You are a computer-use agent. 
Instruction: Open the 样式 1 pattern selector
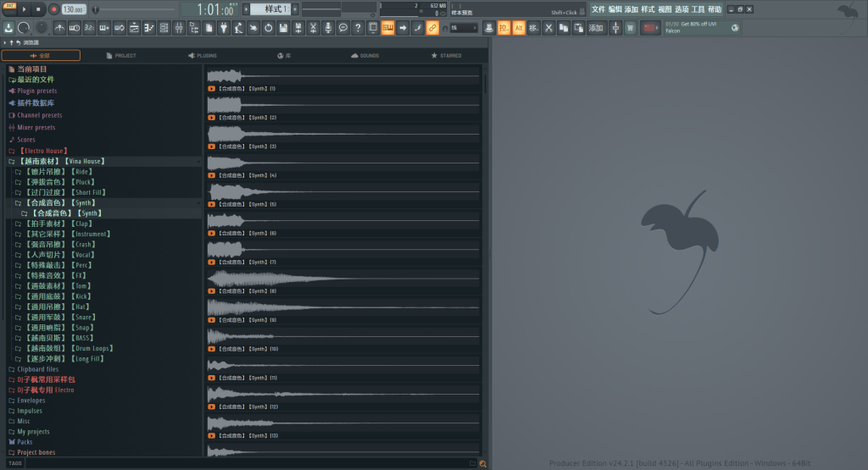tap(270, 8)
